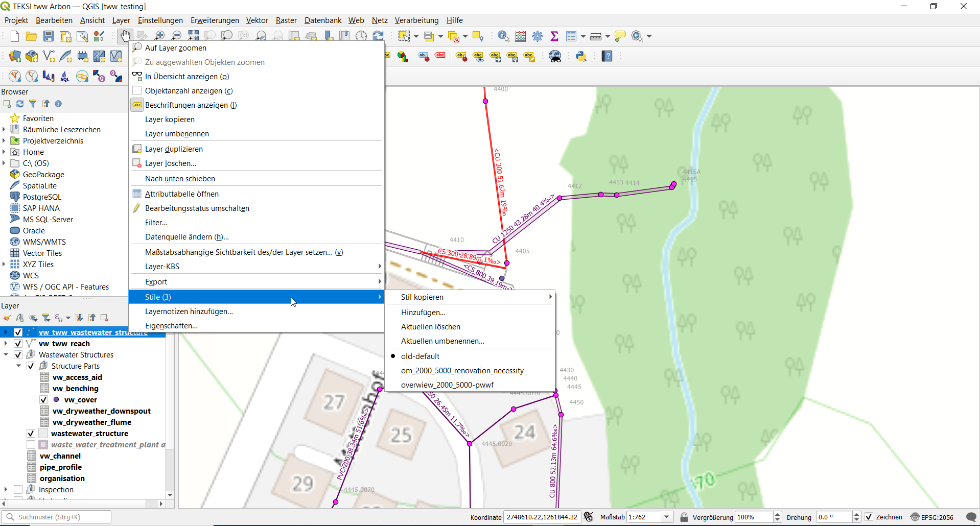
Task: Save the project with the floppy icon
Action: (49, 36)
